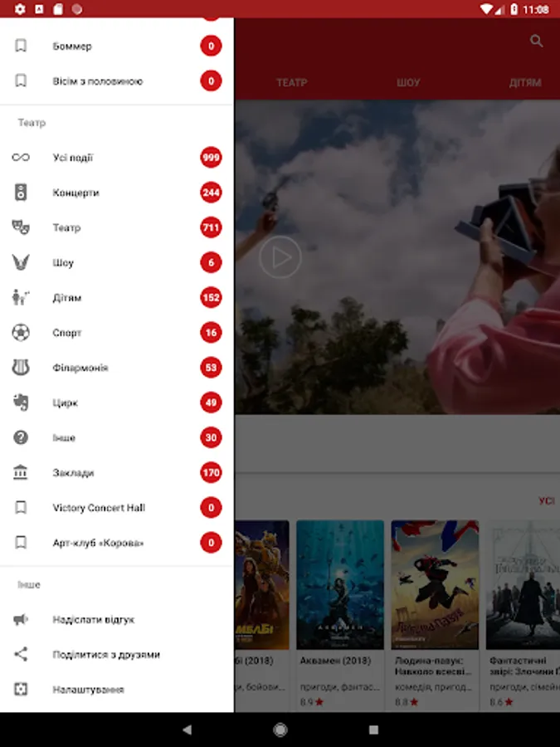Open Заклади building icon

tap(21, 472)
